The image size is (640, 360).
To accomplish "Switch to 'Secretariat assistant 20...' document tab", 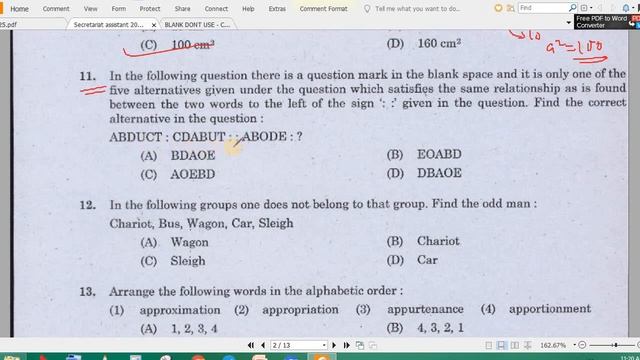I will 108,24.
